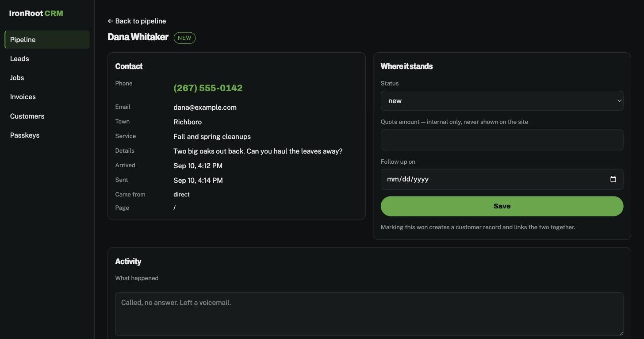Image resolution: width=644 pixels, height=339 pixels.
Task: Click the IronRoot CRM logo
Action: tap(36, 13)
